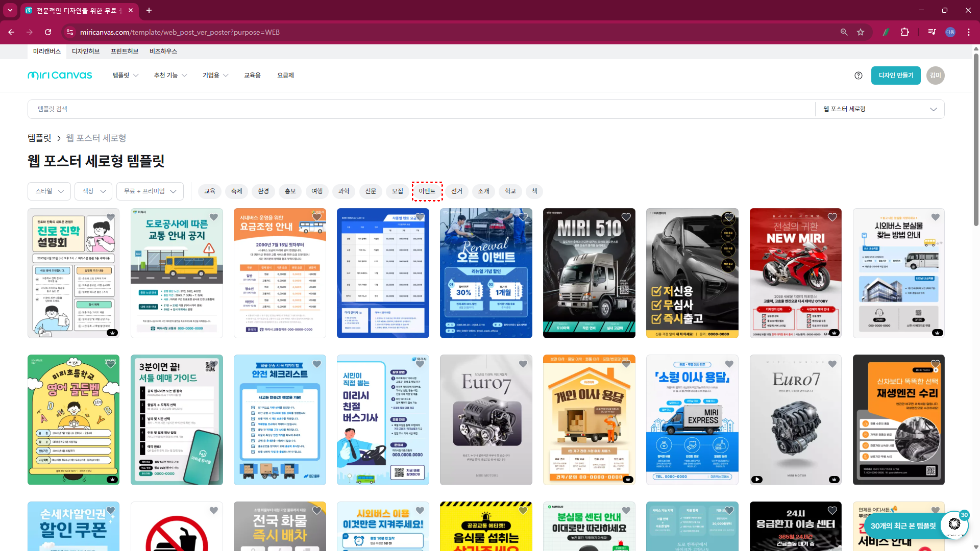The image size is (980, 551).
Task: Open the 재생엔진 수리 template thumbnail
Action: click(898, 419)
